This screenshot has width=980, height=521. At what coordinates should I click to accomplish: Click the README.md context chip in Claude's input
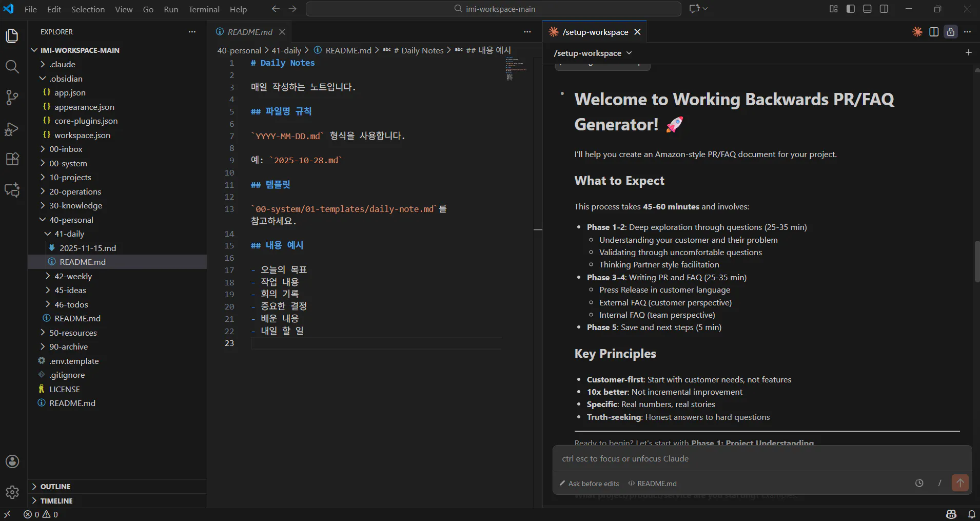pos(653,484)
